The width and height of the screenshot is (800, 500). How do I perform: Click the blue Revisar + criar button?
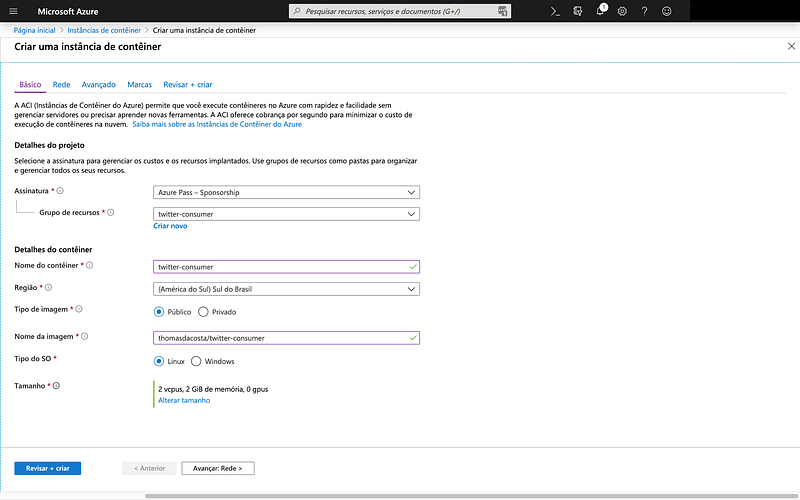click(47, 468)
